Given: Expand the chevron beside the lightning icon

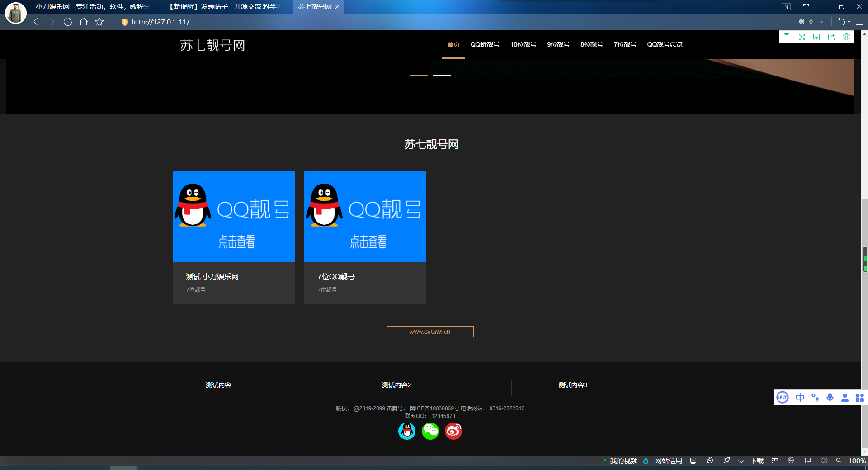Looking at the screenshot, I should pyautogui.click(x=821, y=22).
